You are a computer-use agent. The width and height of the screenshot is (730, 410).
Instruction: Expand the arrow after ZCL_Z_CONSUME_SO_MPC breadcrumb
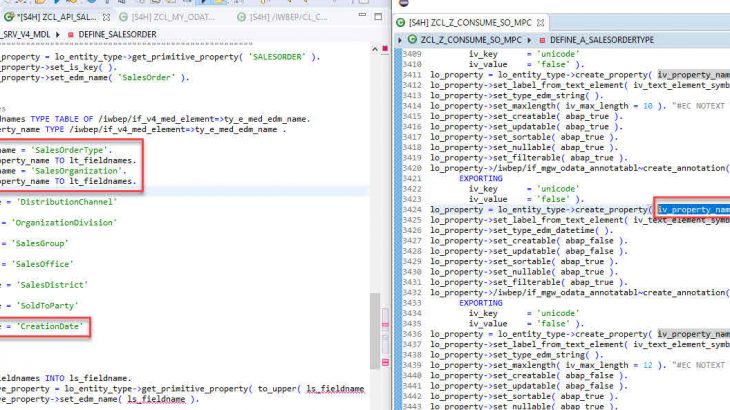[529, 40]
